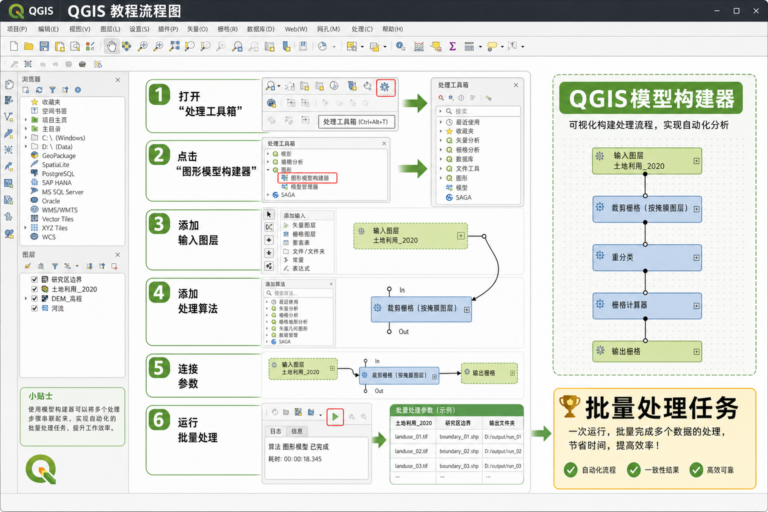Close the 图层 layers panel

click(x=118, y=255)
